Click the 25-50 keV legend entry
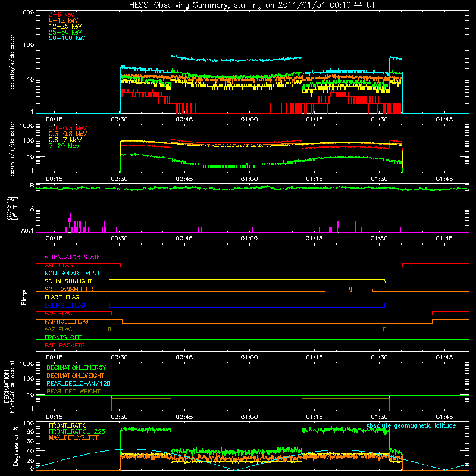The height and width of the screenshot is (476, 476). (x=65, y=32)
